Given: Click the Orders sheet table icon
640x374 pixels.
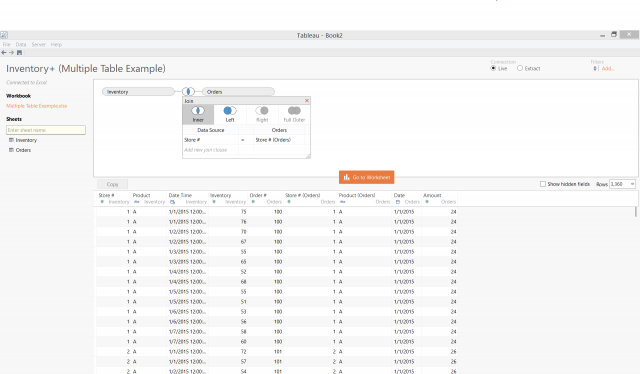Looking at the screenshot, I should [11, 150].
